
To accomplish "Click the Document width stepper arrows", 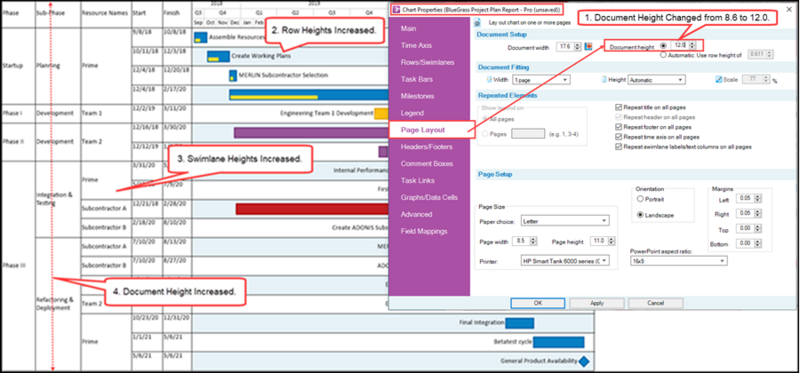I will pos(578,46).
